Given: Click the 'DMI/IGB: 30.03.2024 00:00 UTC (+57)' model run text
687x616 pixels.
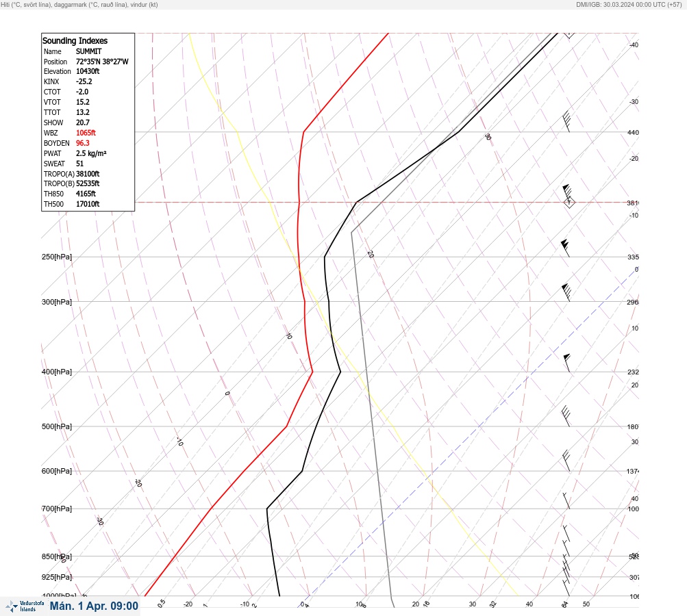Looking at the screenshot, I should (629, 4).
